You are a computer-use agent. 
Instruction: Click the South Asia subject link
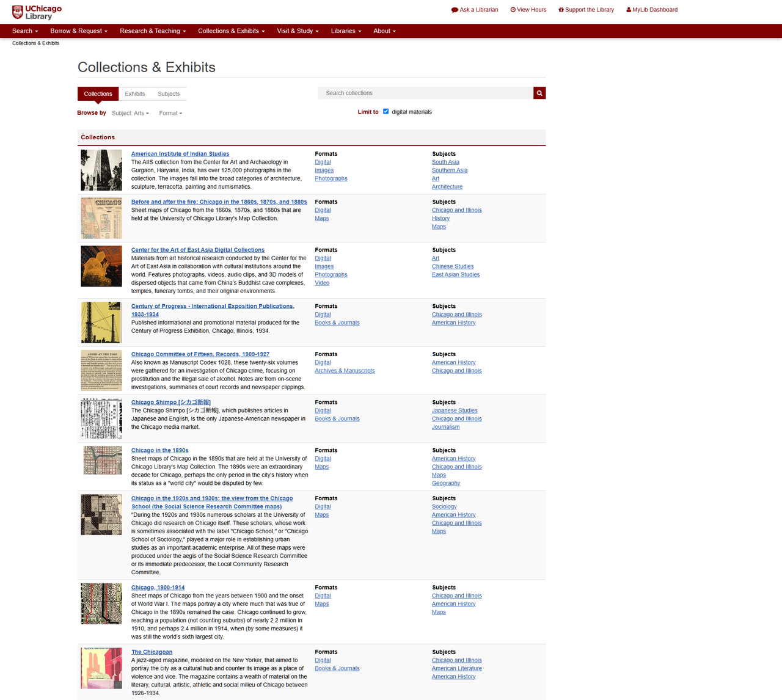[x=445, y=162]
